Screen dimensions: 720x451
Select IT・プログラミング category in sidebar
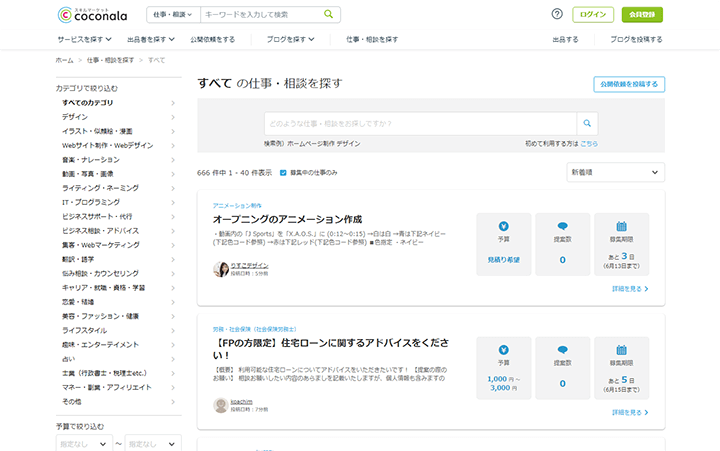tap(91, 202)
